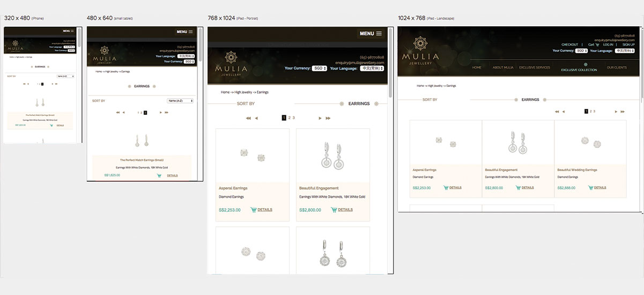The image size is (644, 295).
Task: Click Mulia logo in iPad Landscape preview
Action: (420, 51)
